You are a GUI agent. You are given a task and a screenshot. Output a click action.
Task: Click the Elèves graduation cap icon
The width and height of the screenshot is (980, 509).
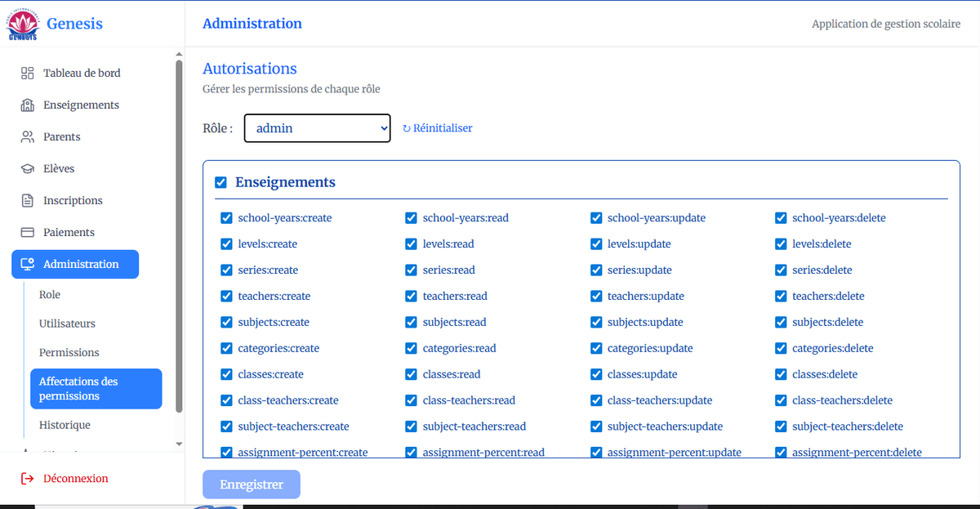point(27,168)
